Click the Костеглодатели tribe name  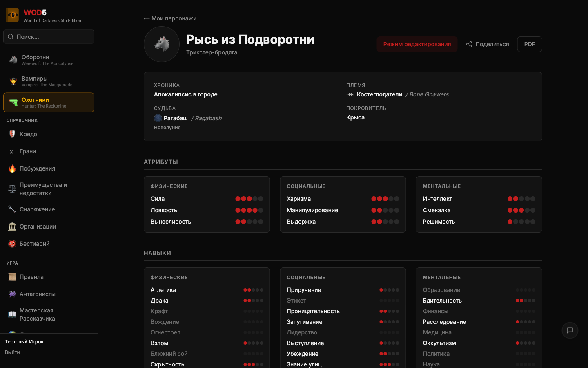379,94
